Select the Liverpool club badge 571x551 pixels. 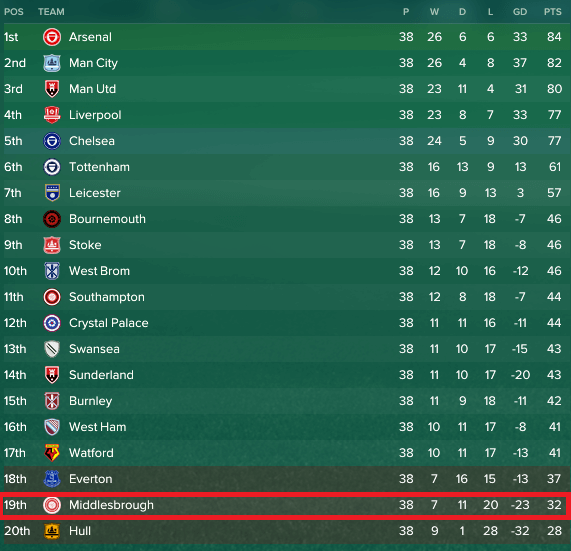click(x=52, y=115)
